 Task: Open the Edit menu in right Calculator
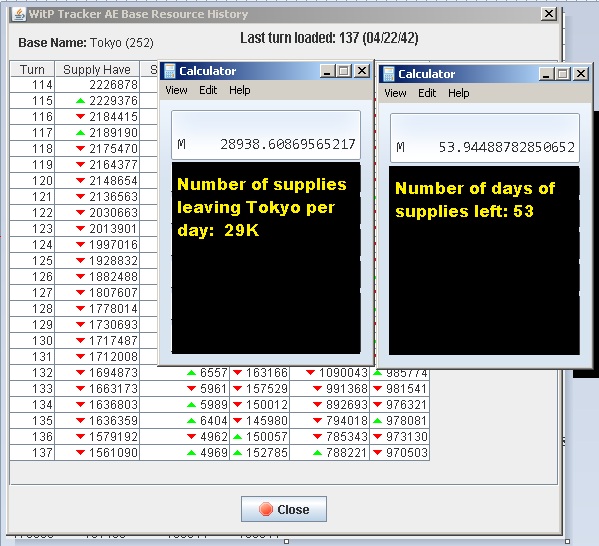[x=427, y=93]
